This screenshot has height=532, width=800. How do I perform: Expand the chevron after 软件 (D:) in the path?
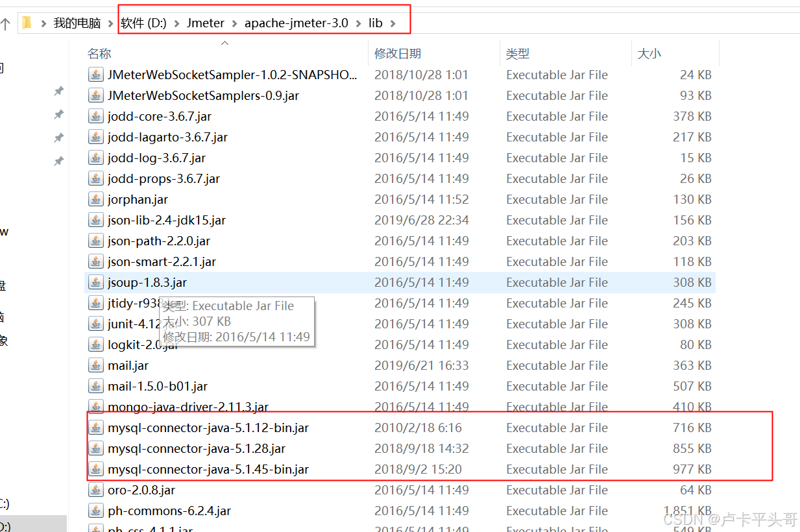pyautogui.click(x=177, y=23)
